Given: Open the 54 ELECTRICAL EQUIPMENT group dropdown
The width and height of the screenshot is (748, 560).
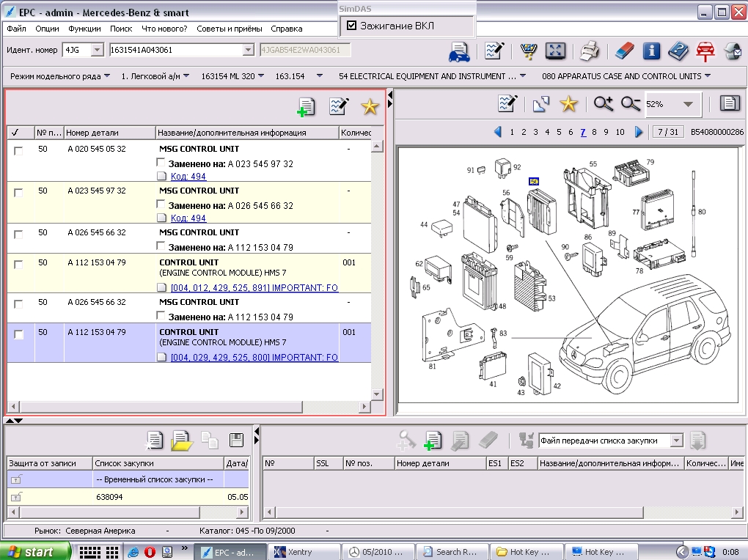Looking at the screenshot, I should (432, 75).
